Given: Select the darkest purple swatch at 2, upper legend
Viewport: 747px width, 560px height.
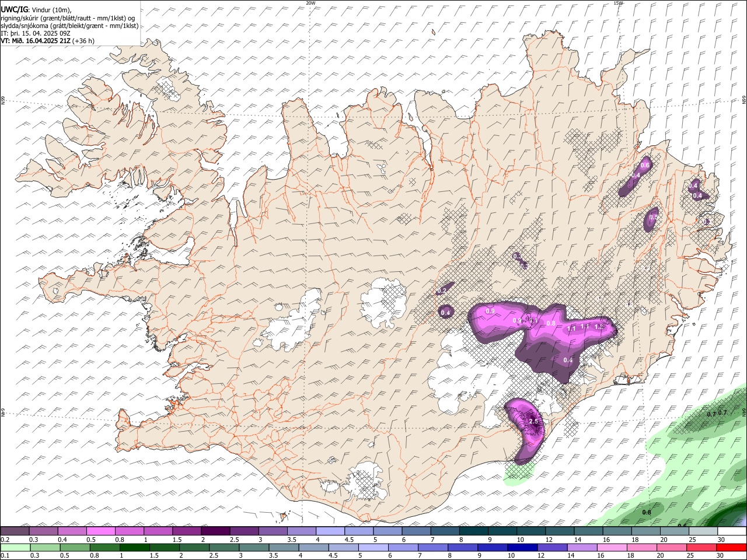Looking at the screenshot, I should [x=215, y=531].
